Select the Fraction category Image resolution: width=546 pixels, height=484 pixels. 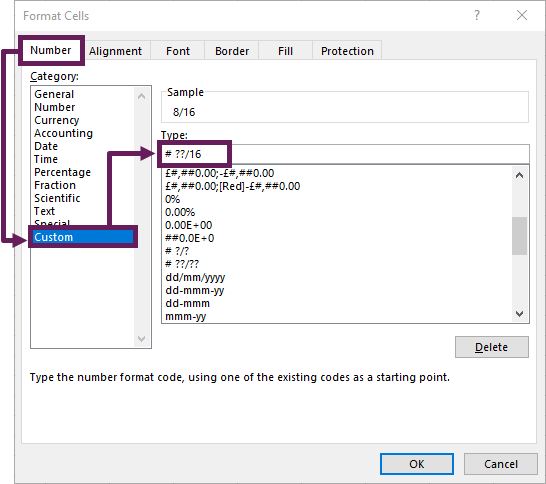[55, 185]
